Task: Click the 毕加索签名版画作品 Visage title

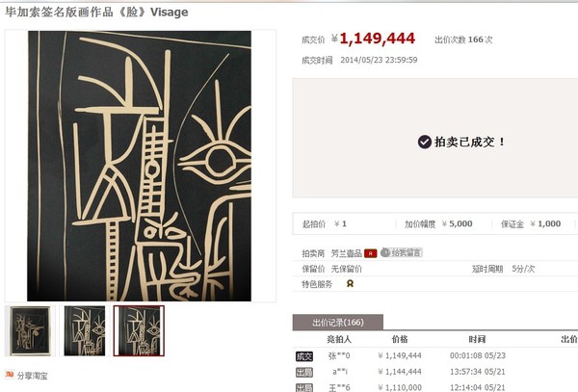Action: coord(96,13)
